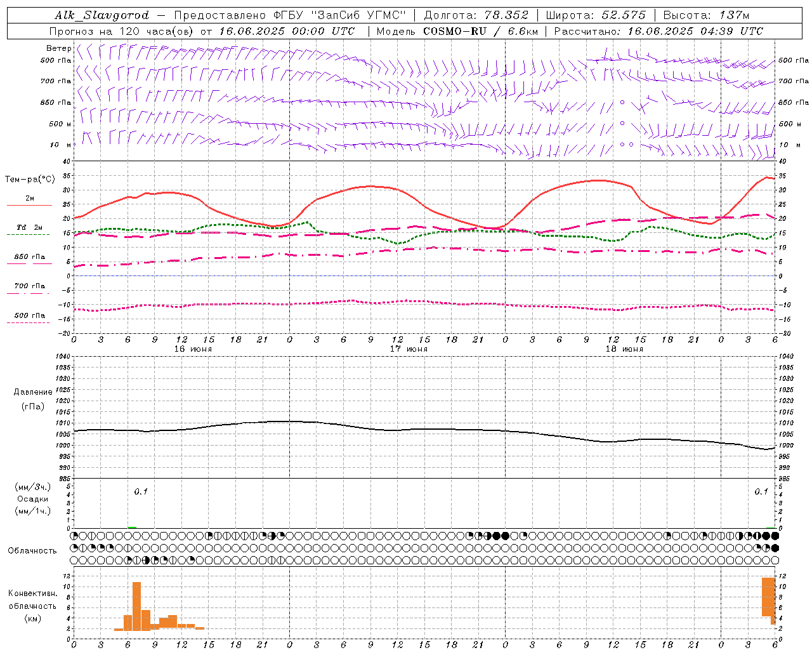Click the 500 гПа temperature legend entry
Viewport: 812px width, 650px height.
29,318
